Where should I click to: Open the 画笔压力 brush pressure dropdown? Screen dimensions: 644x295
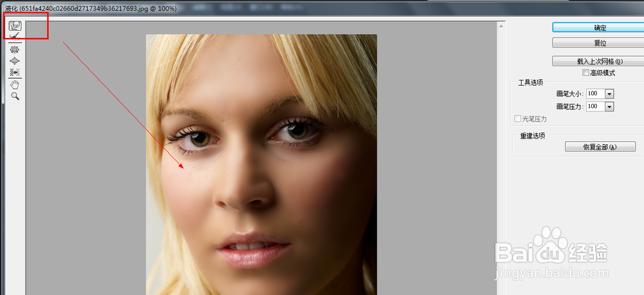pyautogui.click(x=609, y=106)
